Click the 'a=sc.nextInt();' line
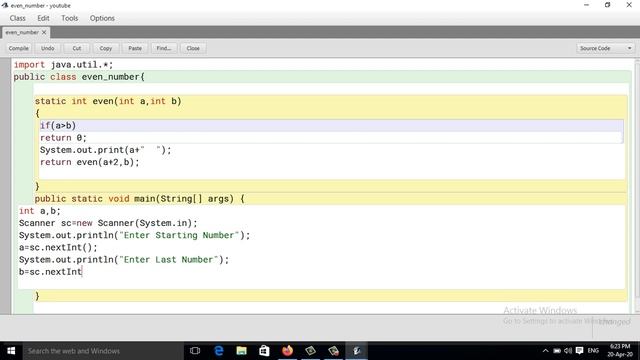This screenshot has width=640, height=360. pyautogui.click(x=58, y=248)
